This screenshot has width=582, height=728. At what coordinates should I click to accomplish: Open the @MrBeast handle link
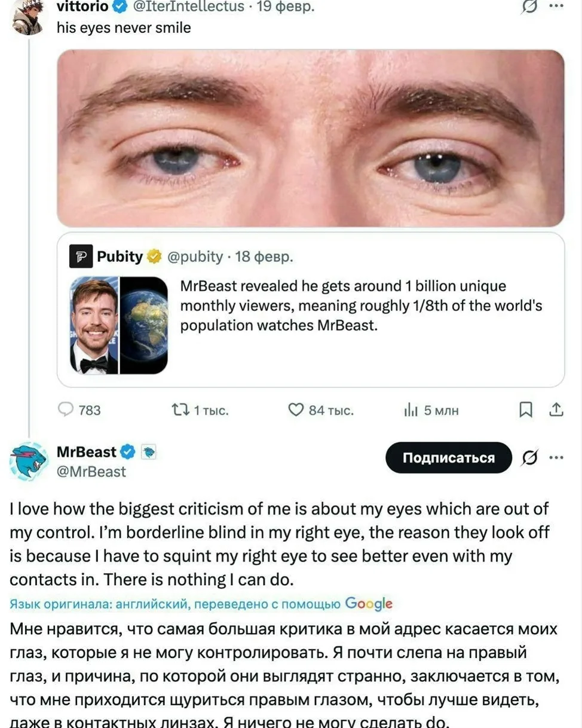(x=91, y=472)
